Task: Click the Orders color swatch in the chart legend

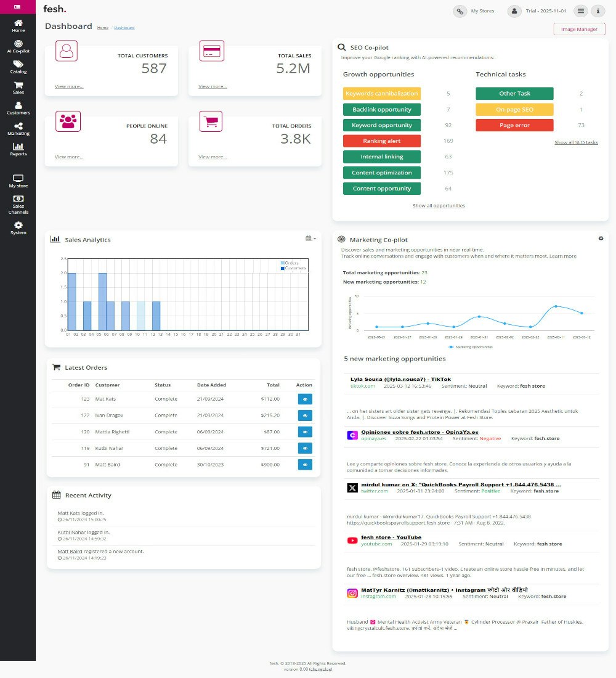Action: (282, 261)
